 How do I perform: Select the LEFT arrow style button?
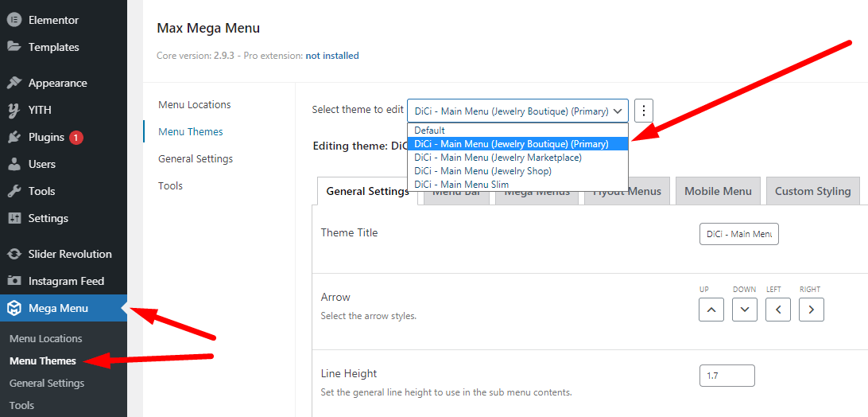[x=777, y=310]
